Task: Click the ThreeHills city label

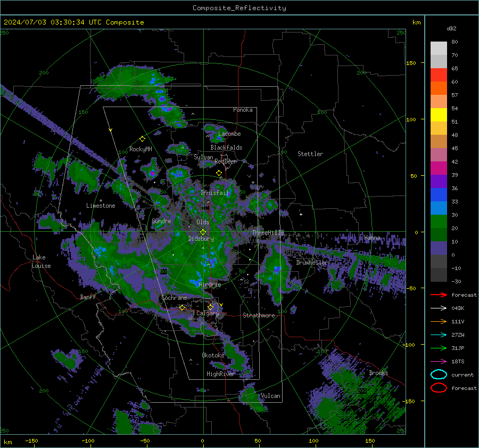Action: 268,233
